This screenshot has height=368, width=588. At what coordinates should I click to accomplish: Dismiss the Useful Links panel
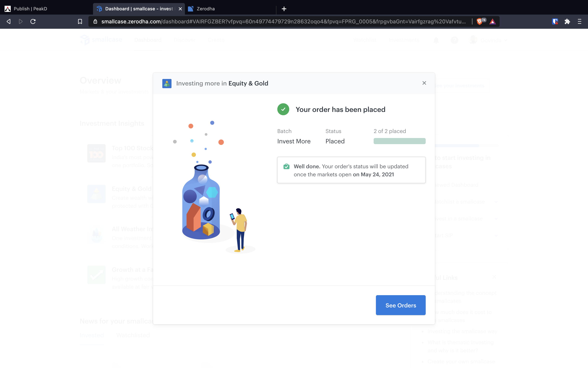pos(494,277)
